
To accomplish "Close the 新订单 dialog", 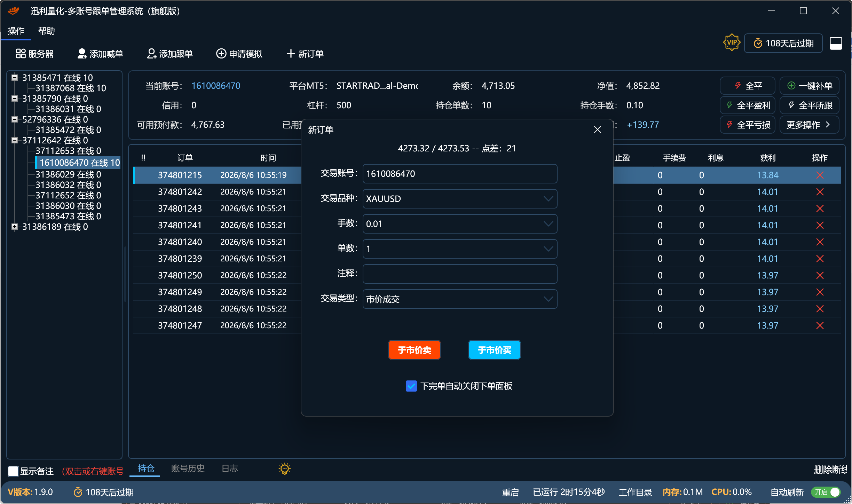I will pos(598,129).
